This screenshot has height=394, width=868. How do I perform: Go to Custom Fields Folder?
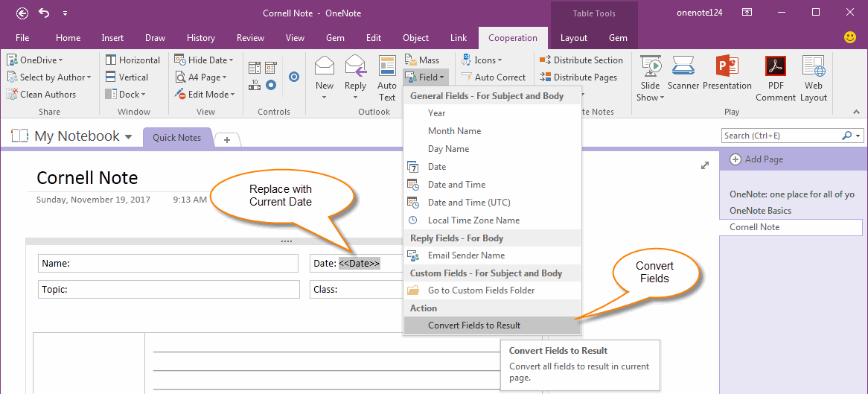pyautogui.click(x=493, y=290)
